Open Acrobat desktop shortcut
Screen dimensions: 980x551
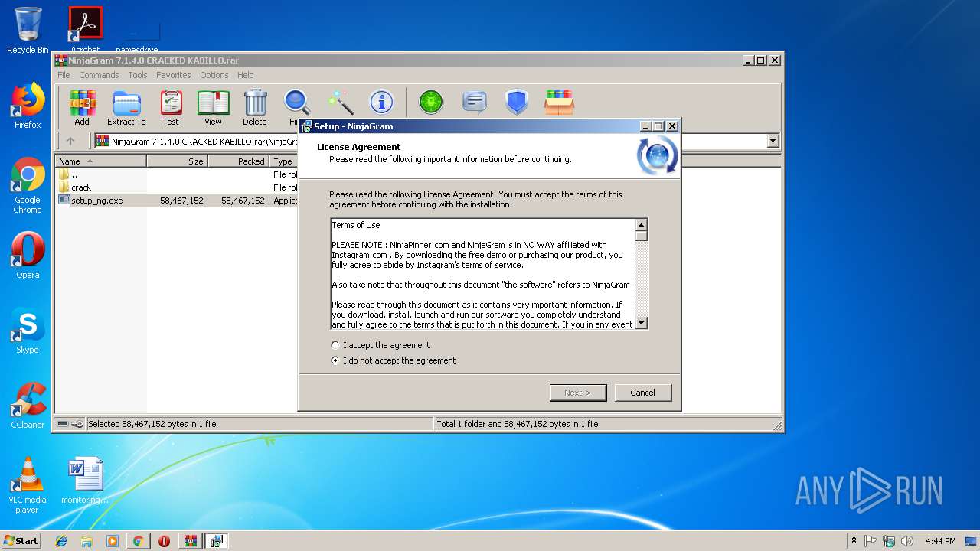(x=85, y=29)
